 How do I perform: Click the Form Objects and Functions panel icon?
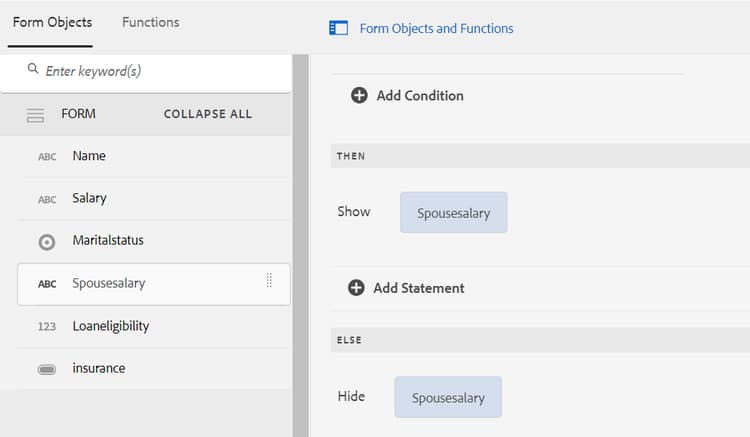(338, 28)
